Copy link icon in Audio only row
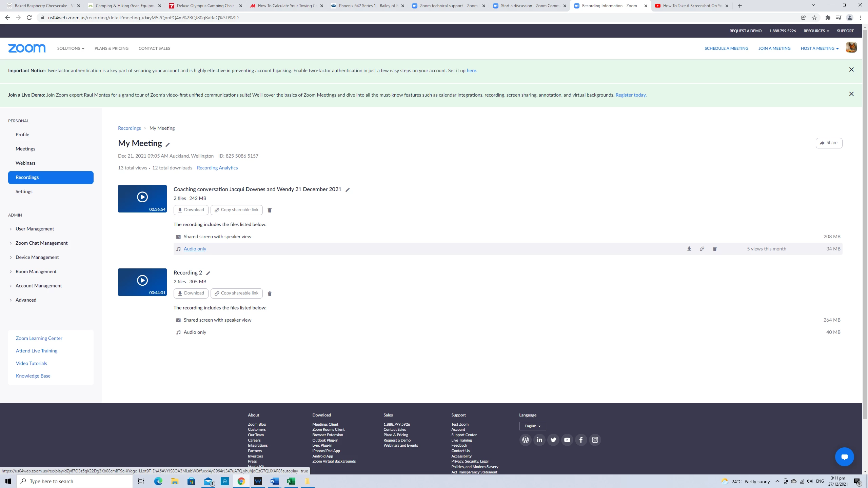Viewport: 868px width, 488px height. coord(702,249)
